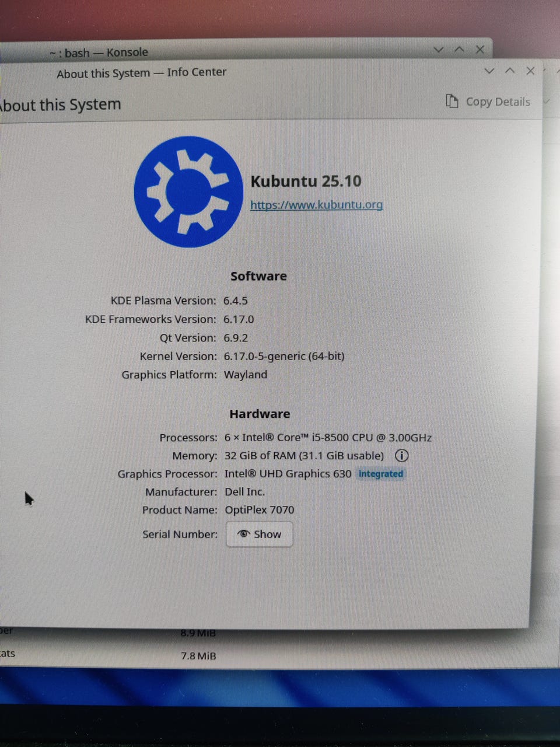Click the Qt Version value 6.9.2

coord(236,338)
